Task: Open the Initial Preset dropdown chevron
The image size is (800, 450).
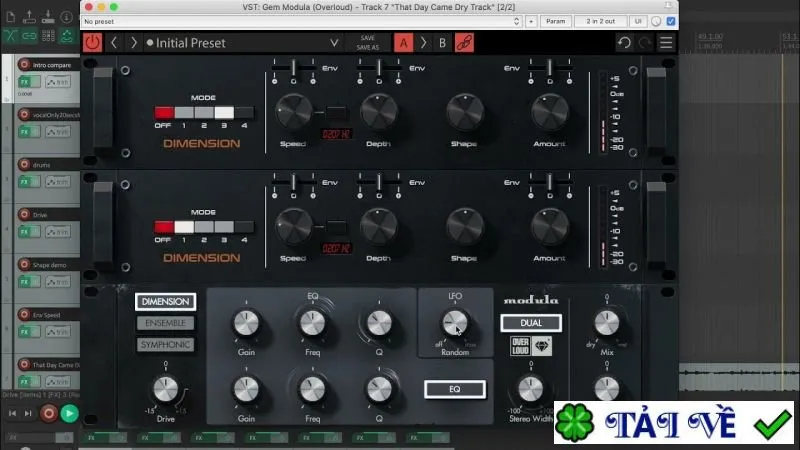Action: point(334,43)
